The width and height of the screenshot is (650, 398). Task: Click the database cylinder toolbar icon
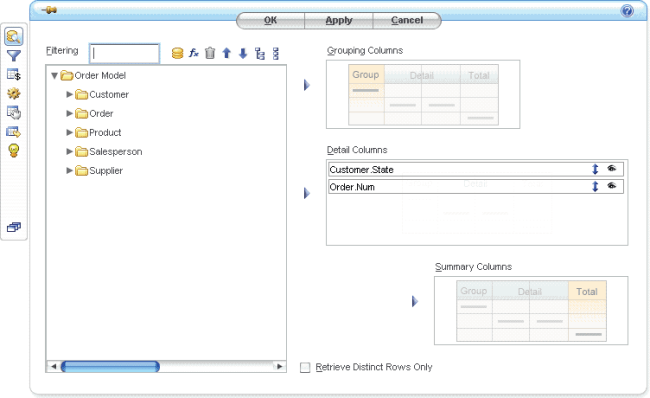[x=177, y=53]
